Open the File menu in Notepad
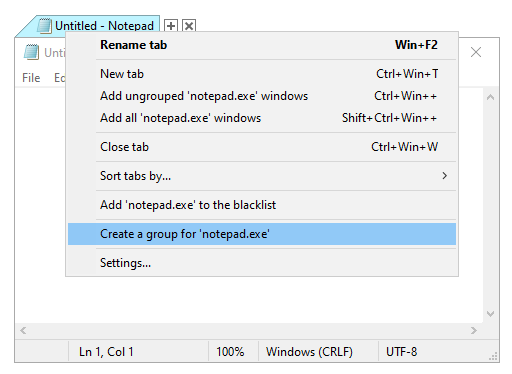This screenshot has height=374, width=512. [x=31, y=78]
